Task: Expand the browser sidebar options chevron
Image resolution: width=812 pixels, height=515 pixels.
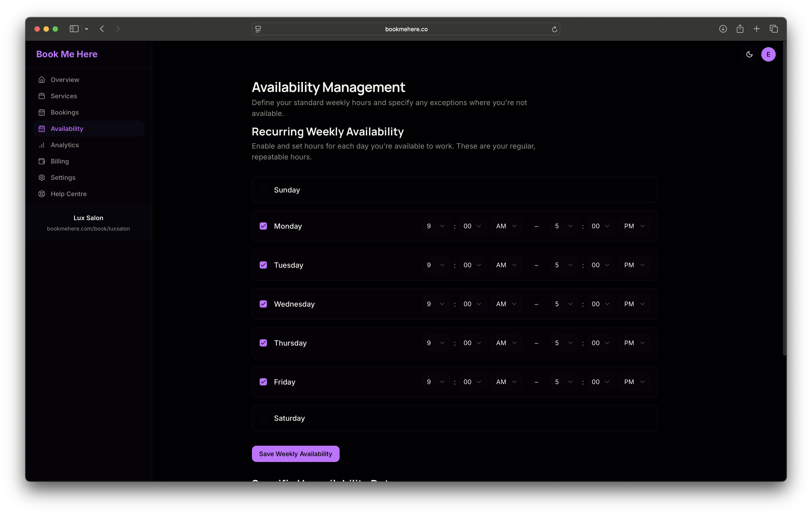Action: coord(87,29)
